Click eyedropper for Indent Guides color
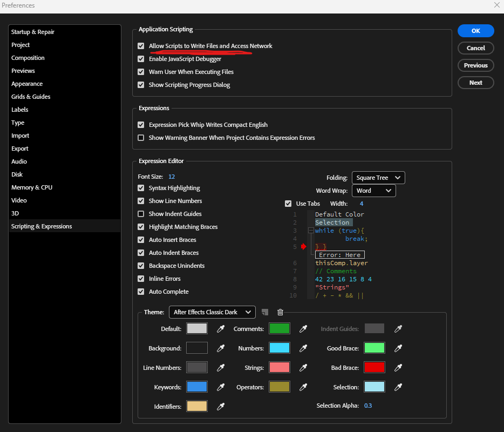This screenshot has height=432, width=504. tap(398, 329)
